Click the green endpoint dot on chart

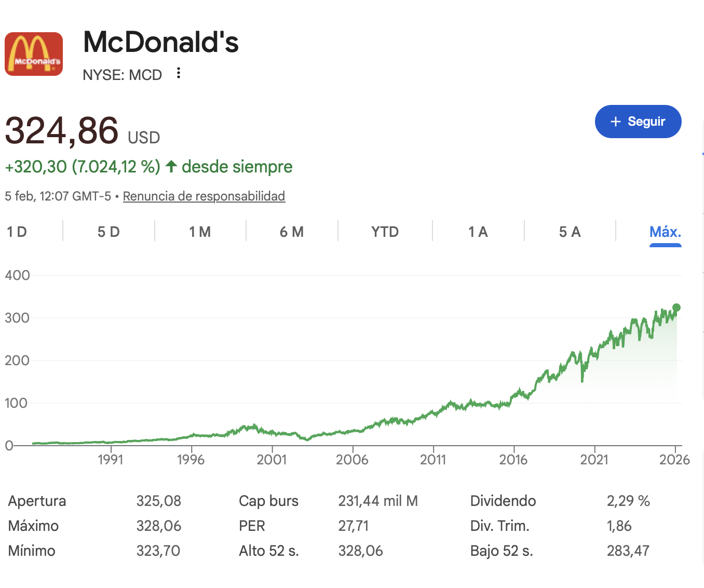pos(676,308)
